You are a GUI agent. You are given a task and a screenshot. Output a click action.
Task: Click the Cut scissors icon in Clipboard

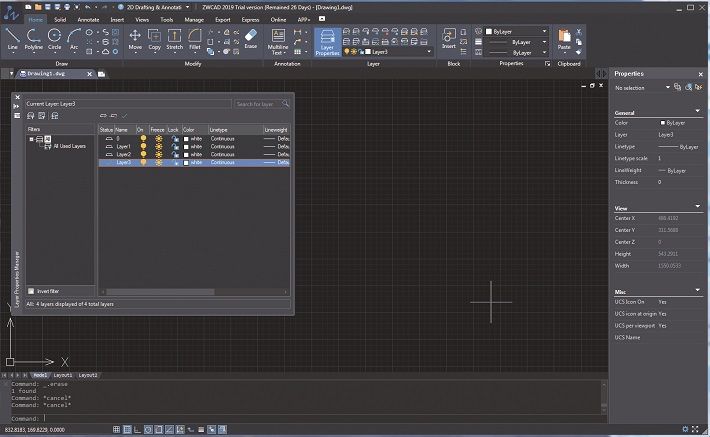click(x=579, y=32)
